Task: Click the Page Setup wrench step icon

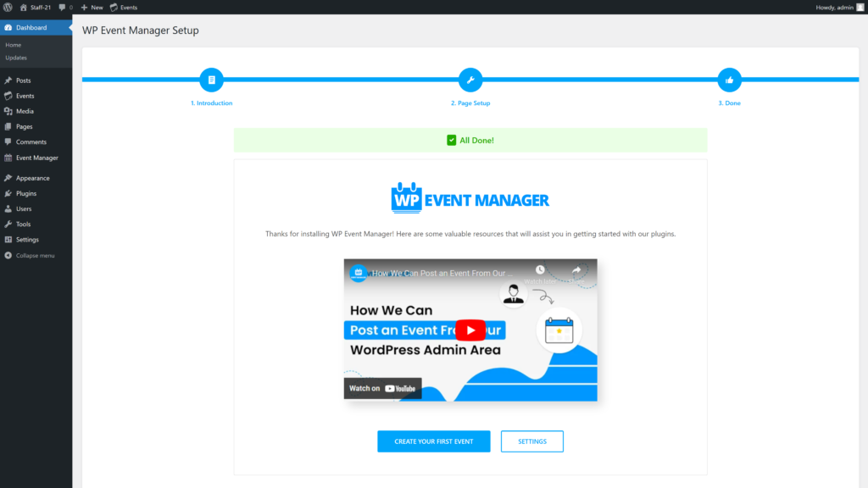Action: [x=470, y=80]
